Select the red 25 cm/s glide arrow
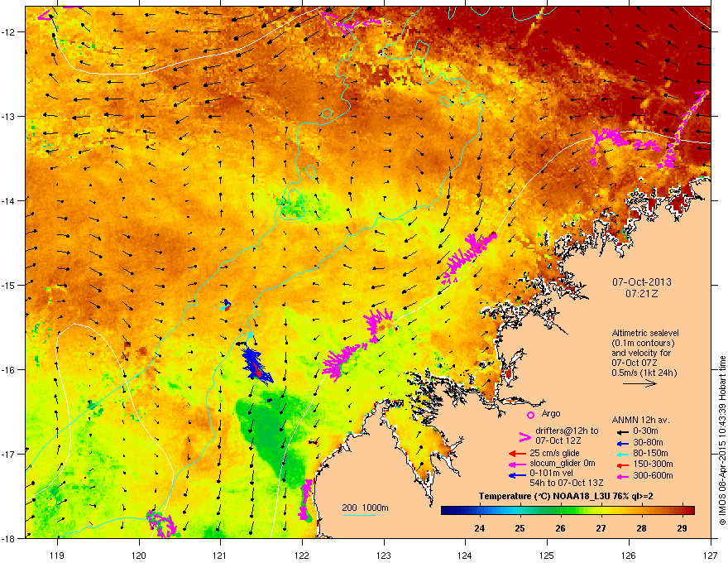This screenshot has height=563, width=728. (x=517, y=454)
